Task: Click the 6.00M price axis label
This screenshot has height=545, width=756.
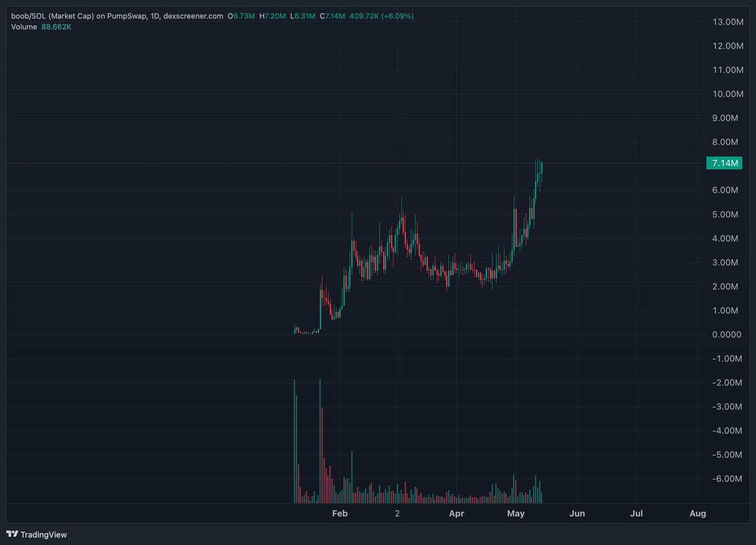Action: tap(725, 190)
